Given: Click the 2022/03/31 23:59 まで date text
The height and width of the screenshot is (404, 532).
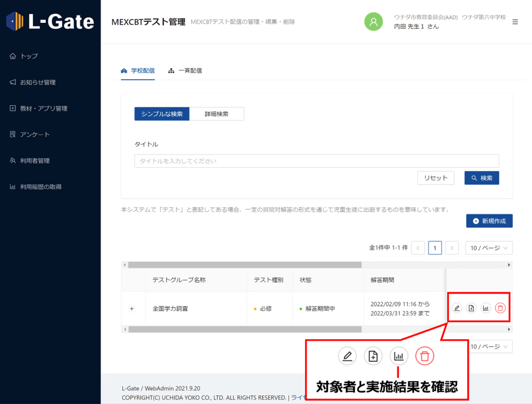Looking at the screenshot, I should coord(400,314).
